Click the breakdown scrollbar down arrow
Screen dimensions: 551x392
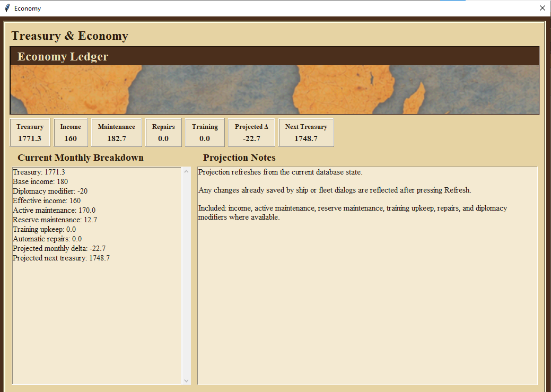click(186, 380)
